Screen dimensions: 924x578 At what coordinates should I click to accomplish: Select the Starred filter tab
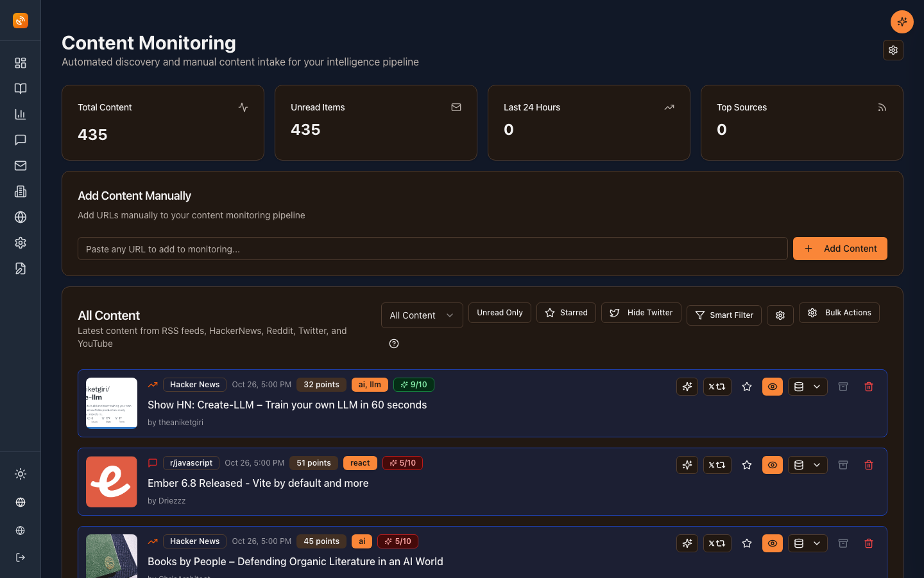pyautogui.click(x=566, y=313)
